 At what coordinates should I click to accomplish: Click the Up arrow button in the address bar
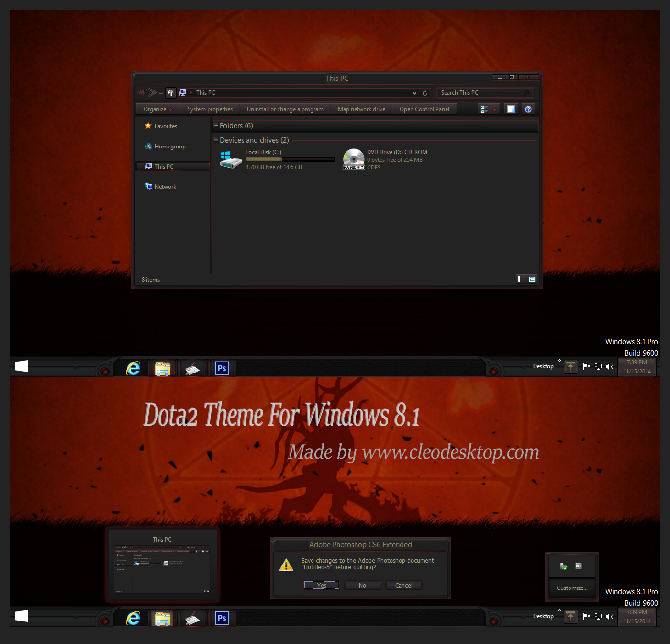coord(171,93)
